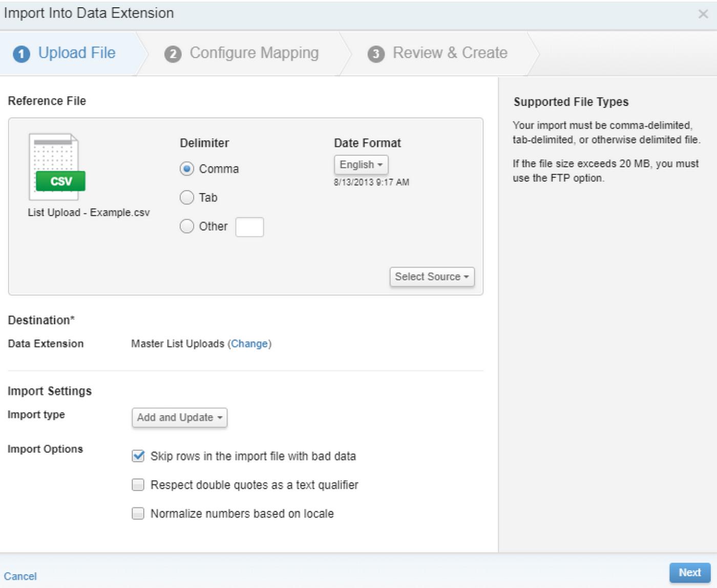The image size is (717, 588).
Task: Open the English date format dropdown
Action: click(x=361, y=165)
